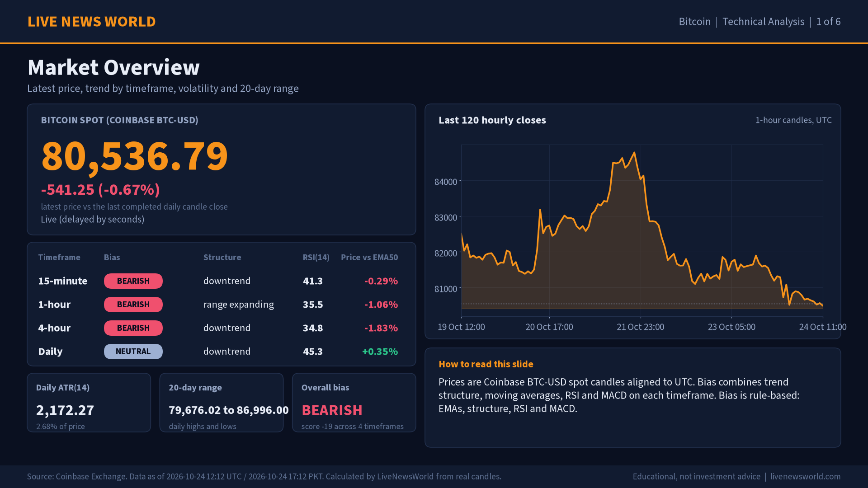
Task: Click the Daily ATR(14) value 2,172.27
Action: (x=65, y=410)
